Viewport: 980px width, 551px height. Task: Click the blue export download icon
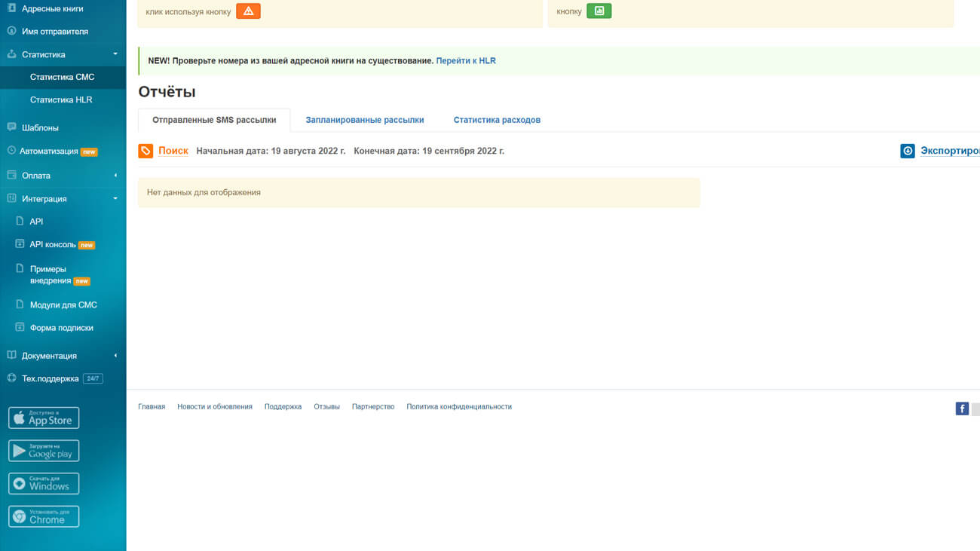(908, 152)
